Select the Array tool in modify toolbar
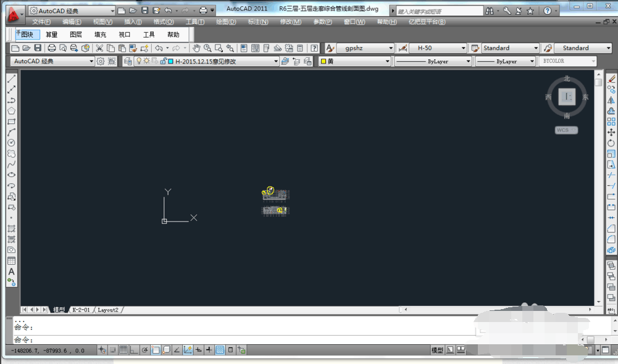618x364 pixels. coord(611,122)
